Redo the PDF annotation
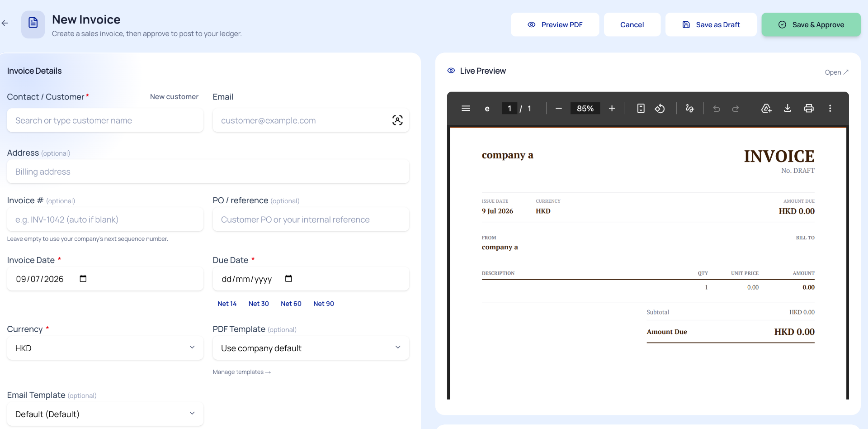Image resolution: width=868 pixels, height=429 pixels. [736, 109]
